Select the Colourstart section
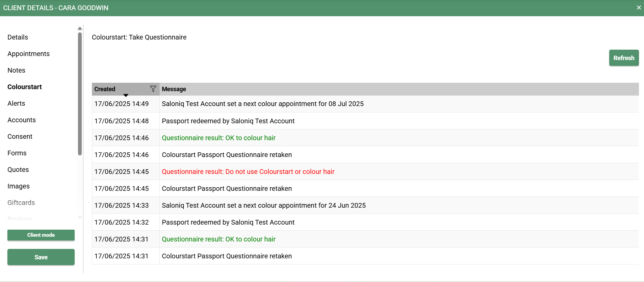 (25, 87)
